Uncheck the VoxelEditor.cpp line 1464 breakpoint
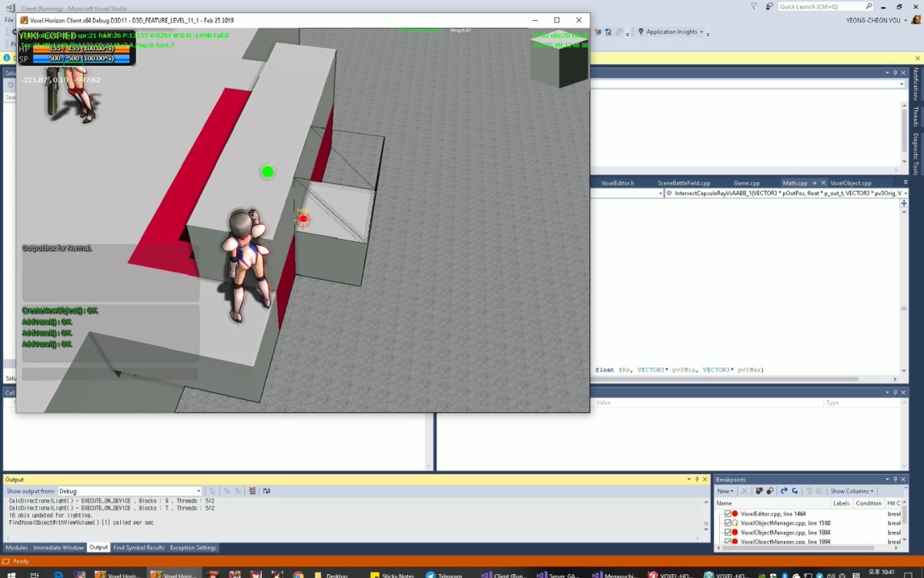The height and width of the screenshot is (578, 924). pos(727,513)
